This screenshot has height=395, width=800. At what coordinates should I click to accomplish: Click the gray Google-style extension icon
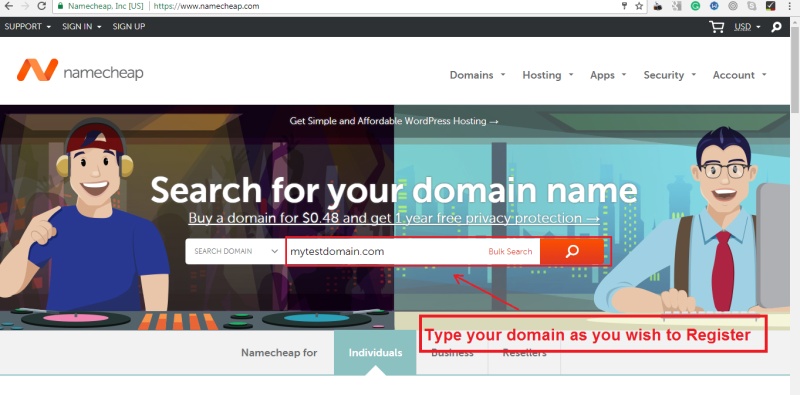click(x=677, y=6)
